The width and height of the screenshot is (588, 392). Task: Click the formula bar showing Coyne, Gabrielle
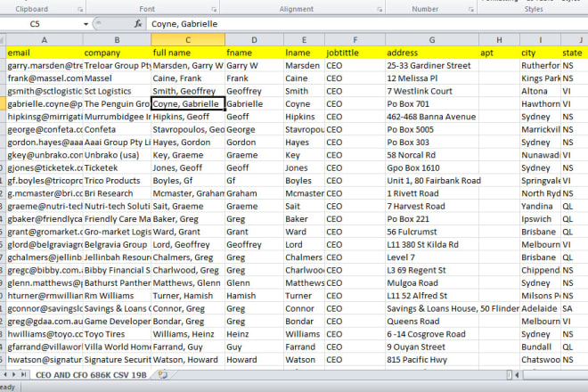(367, 24)
